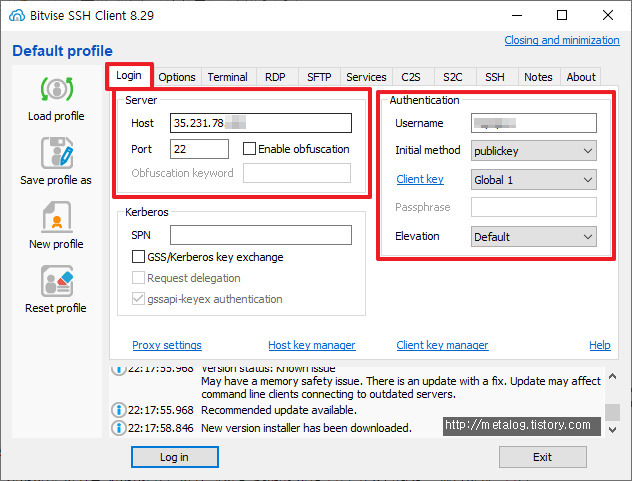Click info icon beside 'Recommended update available'
This screenshot has width=632, height=481.
(118, 410)
